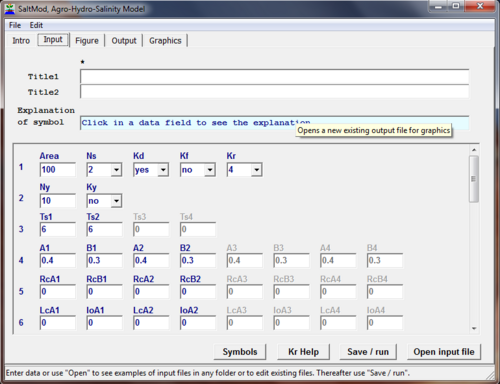
Task: Minimize the SaltMod window
Action: 439,6
